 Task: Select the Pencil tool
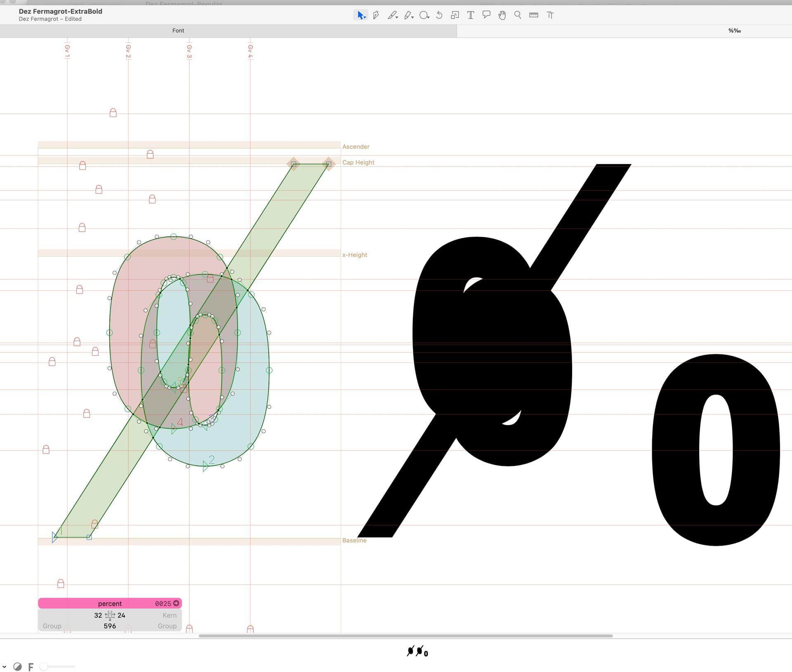pyautogui.click(x=408, y=15)
